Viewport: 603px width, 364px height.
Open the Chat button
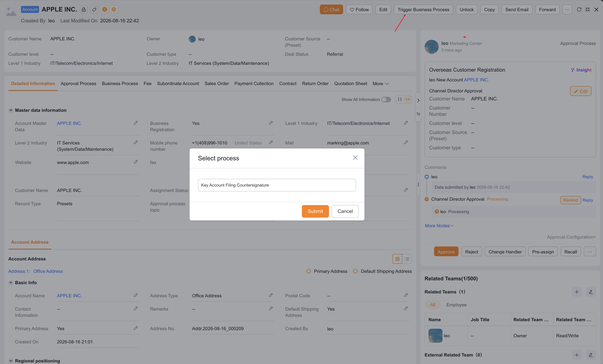pyautogui.click(x=331, y=10)
